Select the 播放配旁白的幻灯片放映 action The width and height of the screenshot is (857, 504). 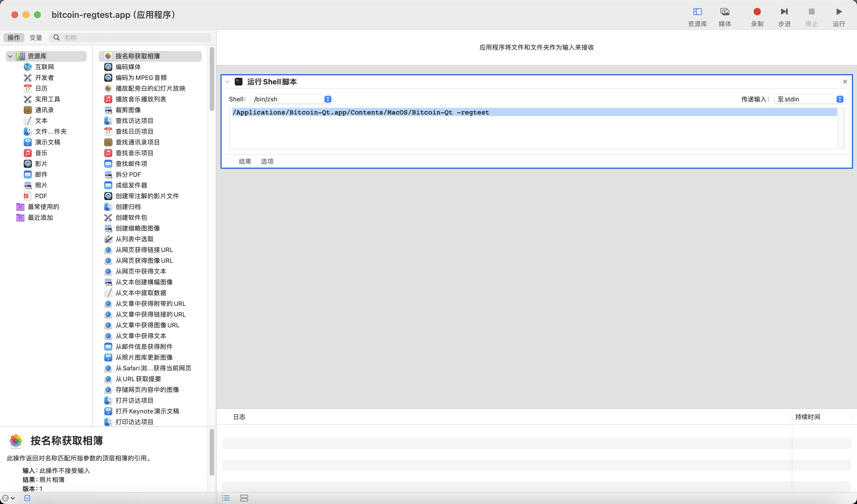(x=150, y=88)
